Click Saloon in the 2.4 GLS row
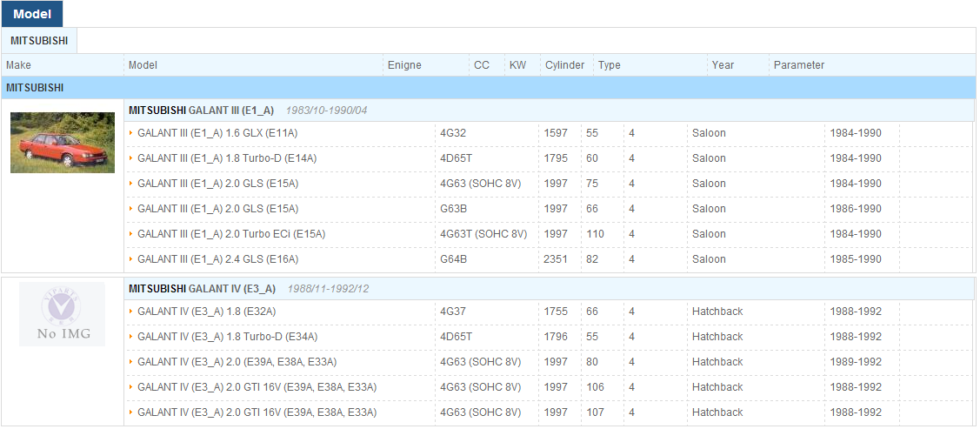980x429 pixels. click(x=709, y=259)
